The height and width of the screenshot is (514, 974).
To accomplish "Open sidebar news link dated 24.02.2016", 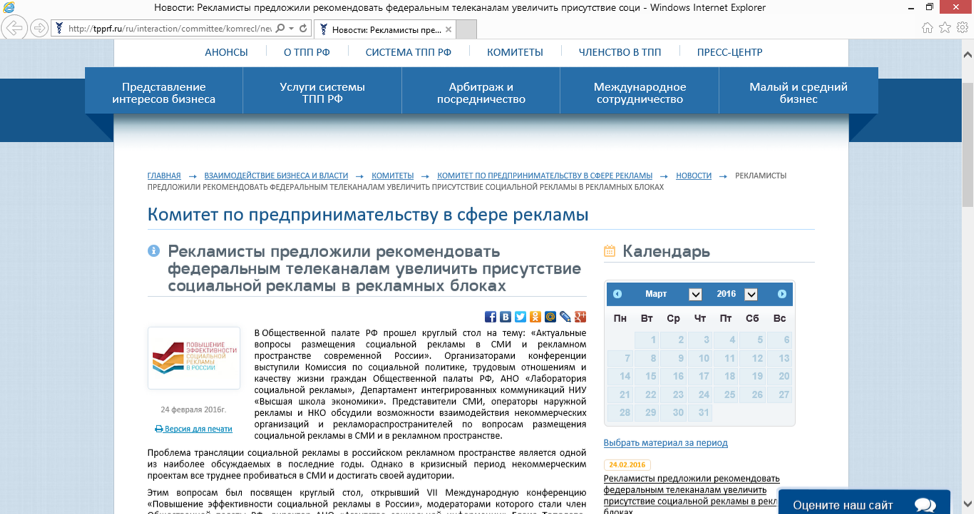I will click(x=691, y=495).
